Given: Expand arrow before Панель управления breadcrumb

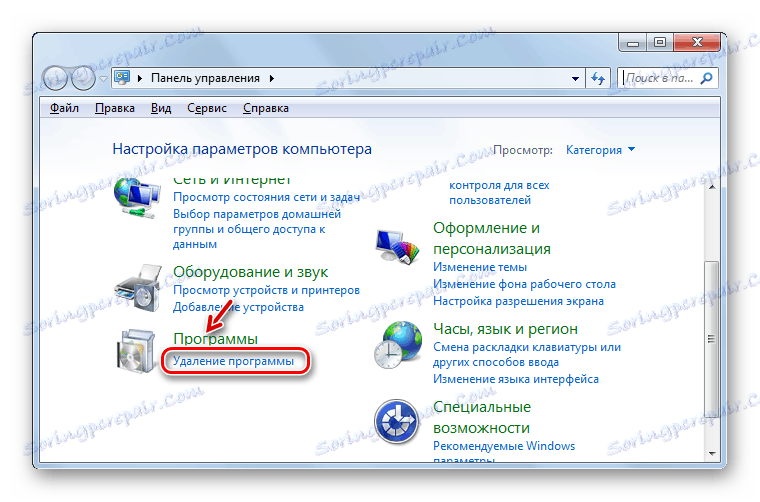Looking at the screenshot, I should (x=140, y=78).
